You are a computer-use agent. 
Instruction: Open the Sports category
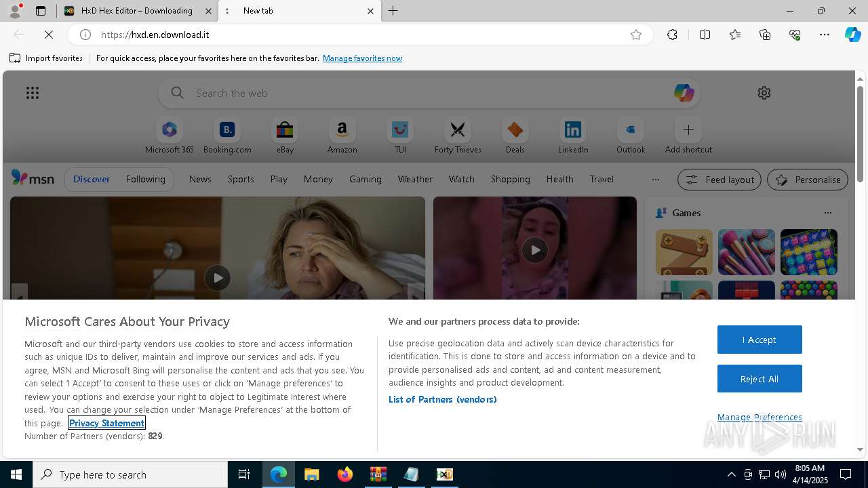(x=241, y=179)
